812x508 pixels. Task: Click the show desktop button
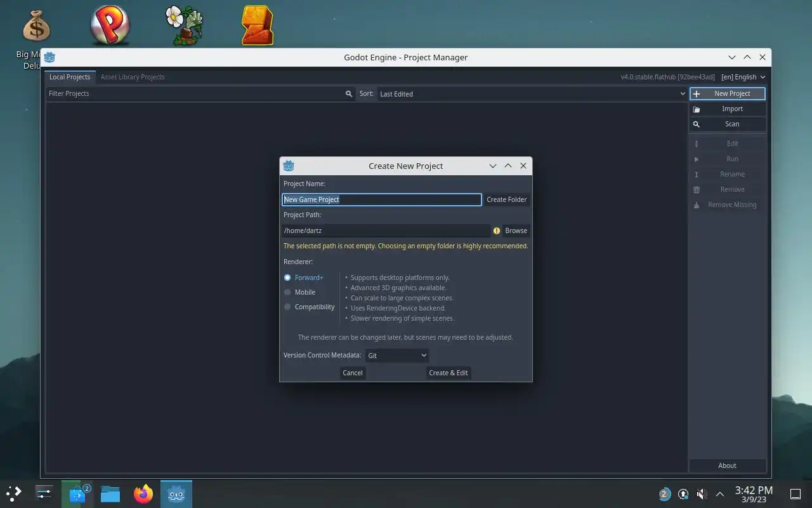click(x=795, y=494)
